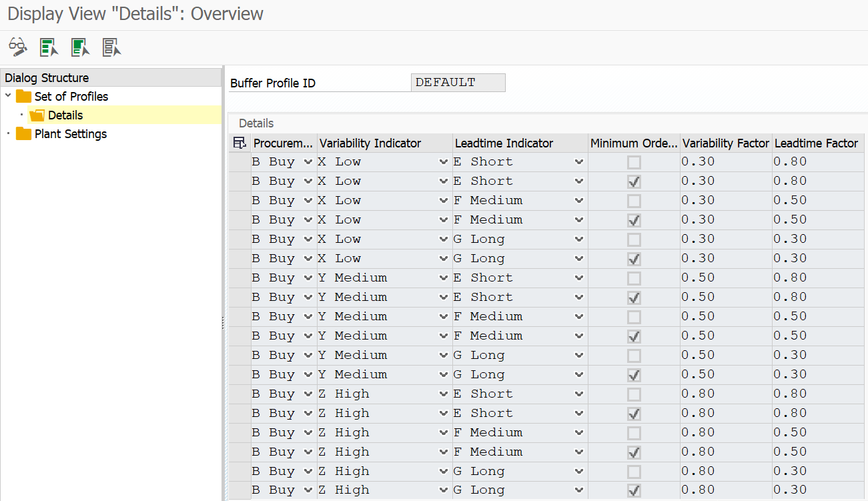Open Leadtime dropdown in unchecked Y Medium, G Long row
This screenshot has width=868, height=501.
[578, 356]
